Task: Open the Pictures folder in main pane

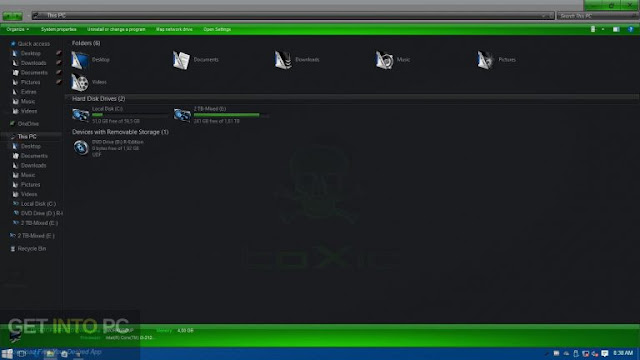Action: (496, 60)
